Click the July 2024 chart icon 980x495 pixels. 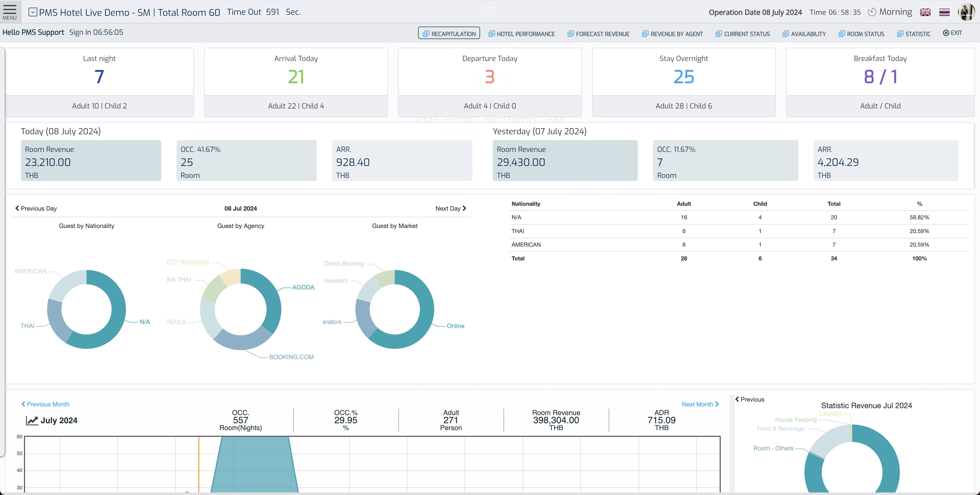32,420
